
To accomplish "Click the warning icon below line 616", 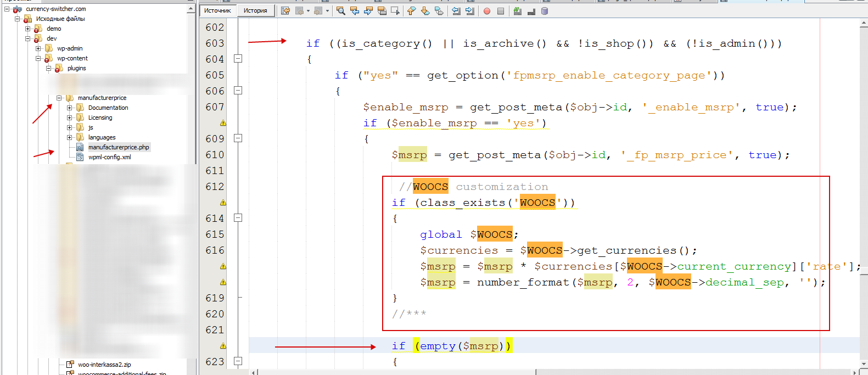I will tap(223, 266).
